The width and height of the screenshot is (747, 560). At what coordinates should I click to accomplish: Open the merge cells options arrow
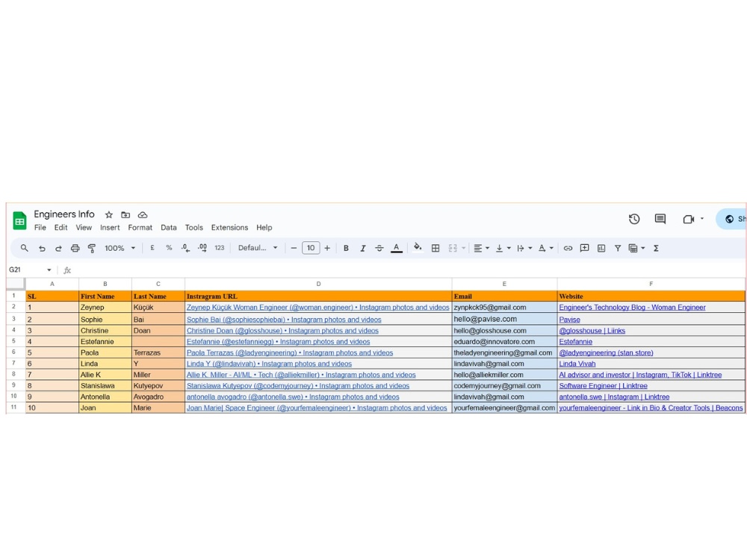click(x=464, y=248)
